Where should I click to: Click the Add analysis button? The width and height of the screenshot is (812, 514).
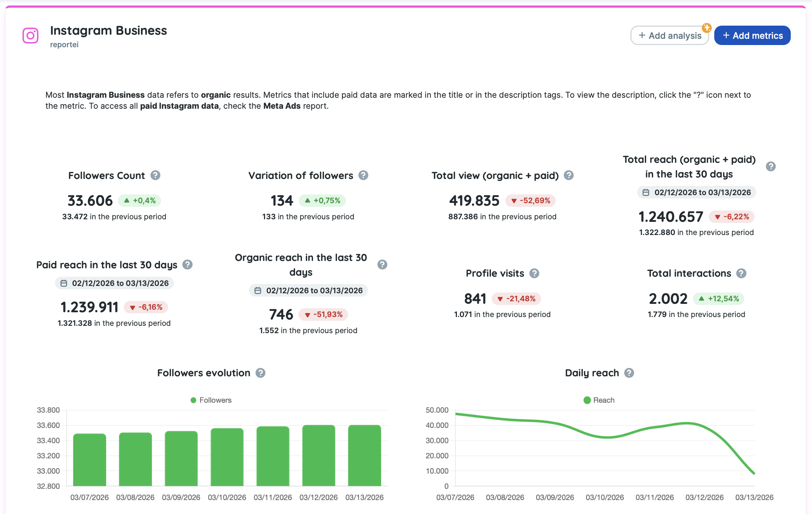coord(670,36)
